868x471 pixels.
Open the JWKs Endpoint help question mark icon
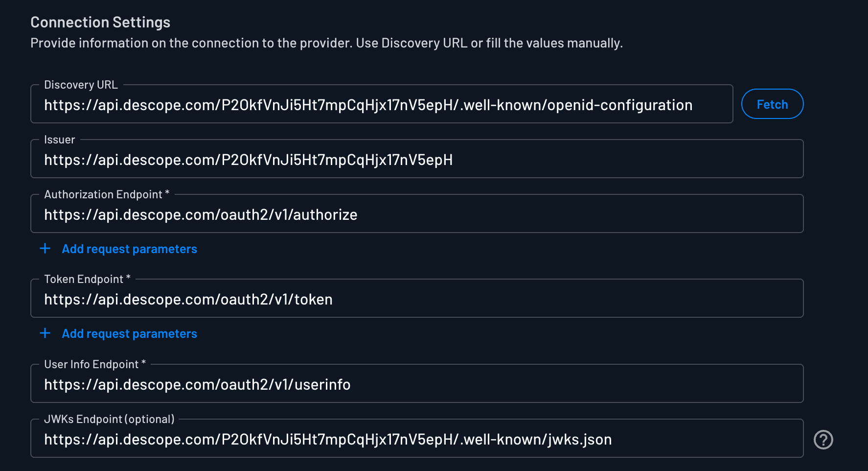point(823,439)
